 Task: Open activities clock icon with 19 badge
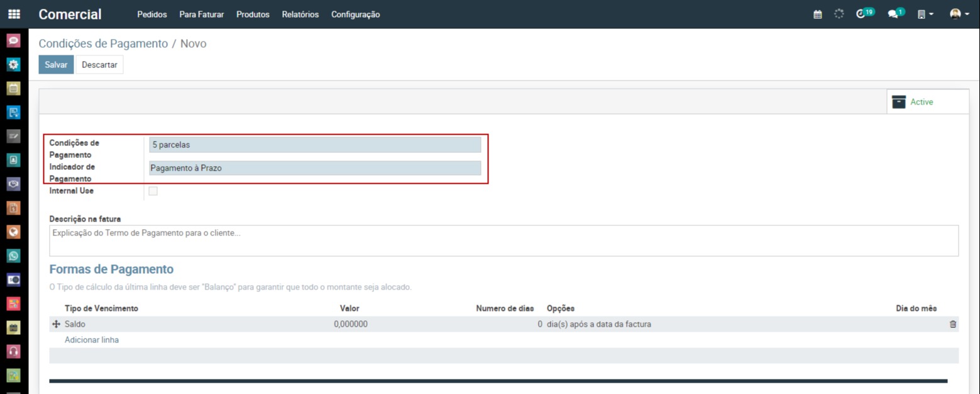[x=861, y=14]
